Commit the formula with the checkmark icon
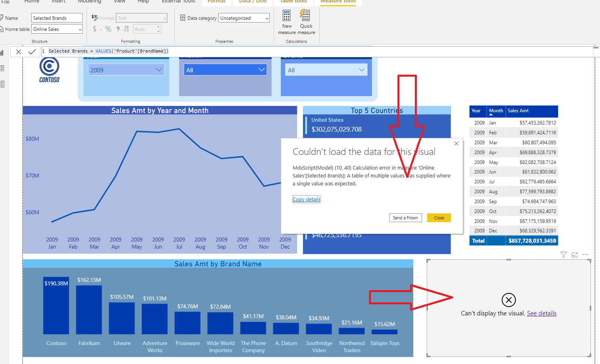600x364 pixels. pyautogui.click(x=32, y=51)
